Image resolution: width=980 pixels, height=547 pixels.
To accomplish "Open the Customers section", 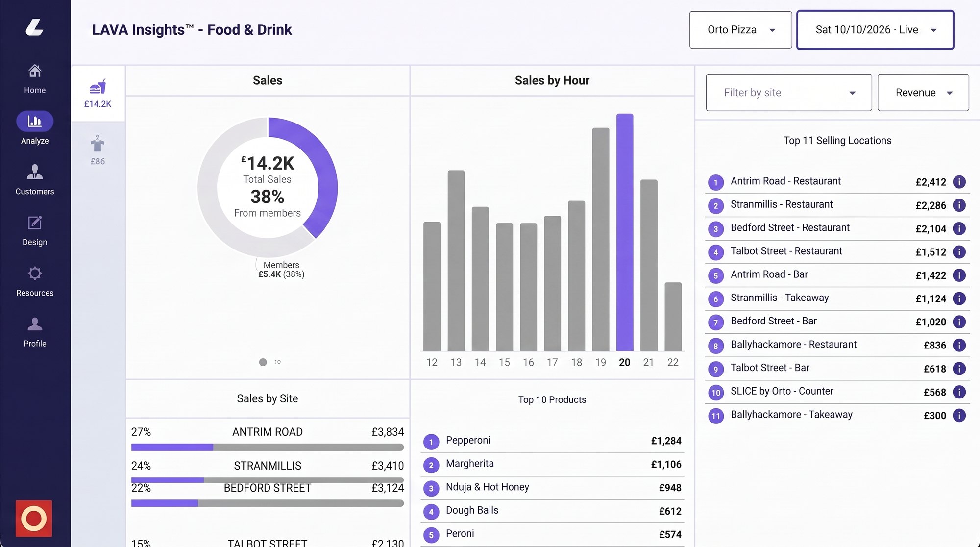I will tap(35, 179).
